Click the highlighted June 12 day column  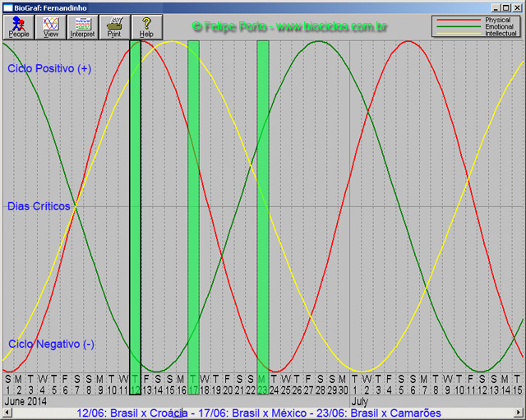(135, 217)
